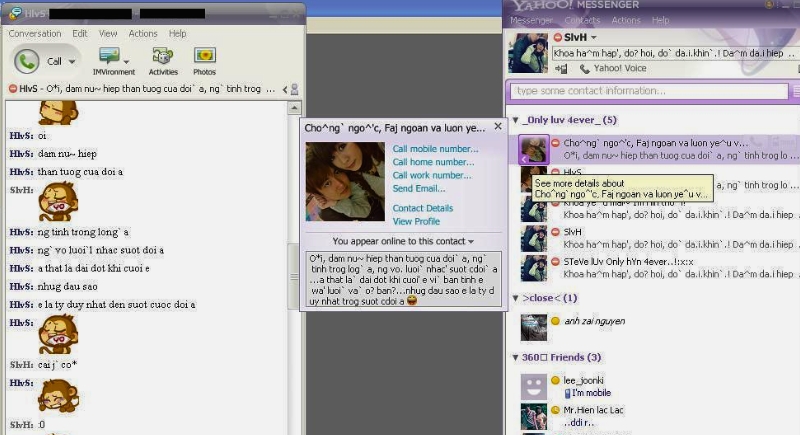
Task: Open Actions menu in Yahoo Messenger
Action: coord(626,20)
